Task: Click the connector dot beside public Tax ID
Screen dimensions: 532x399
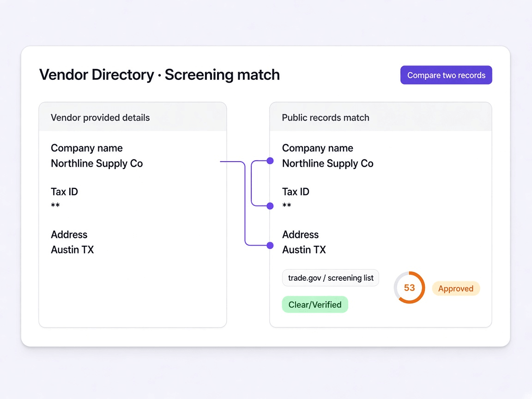Action: 270,206
